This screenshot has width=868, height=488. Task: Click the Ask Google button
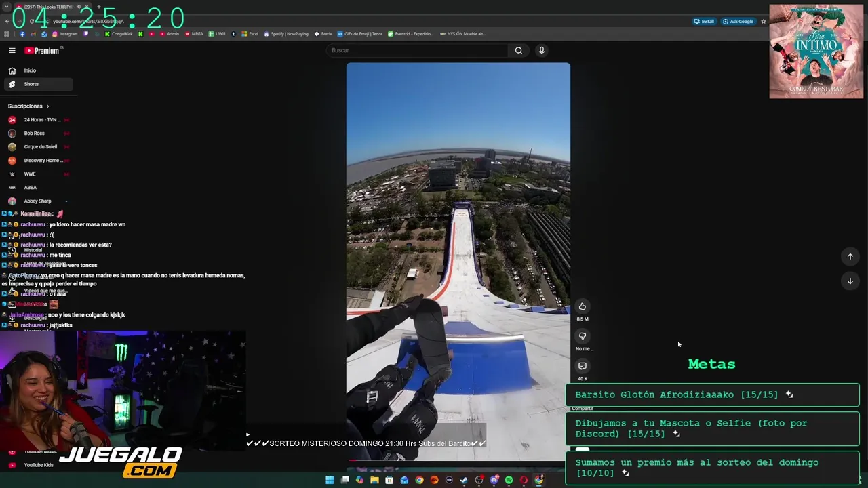click(x=738, y=21)
